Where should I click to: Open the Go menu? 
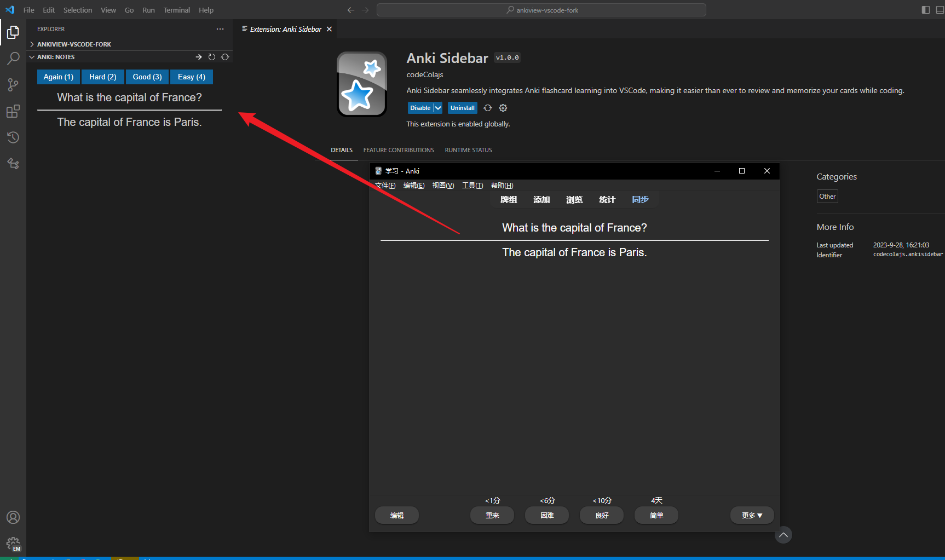pyautogui.click(x=129, y=10)
